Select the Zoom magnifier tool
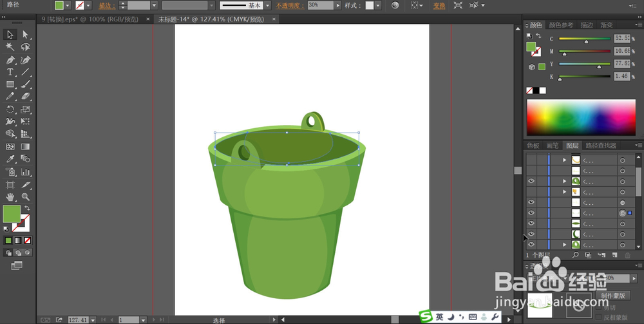Image resolution: width=644 pixels, height=324 pixels. point(26,196)
